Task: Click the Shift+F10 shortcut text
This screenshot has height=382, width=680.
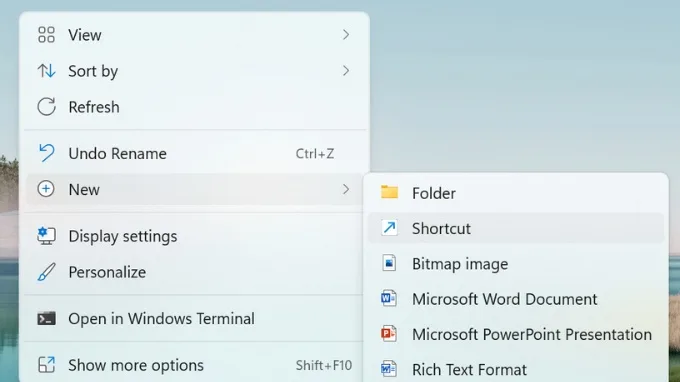Action: pos(324,365)
